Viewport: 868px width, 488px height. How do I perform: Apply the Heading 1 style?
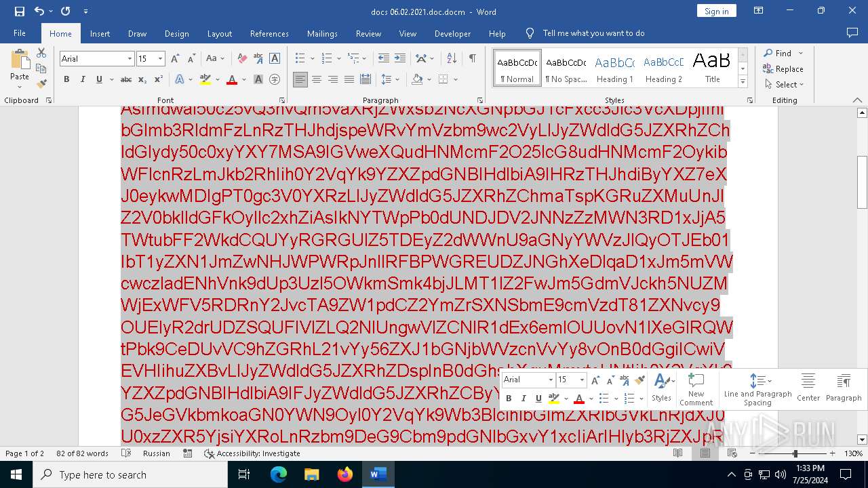614,68
